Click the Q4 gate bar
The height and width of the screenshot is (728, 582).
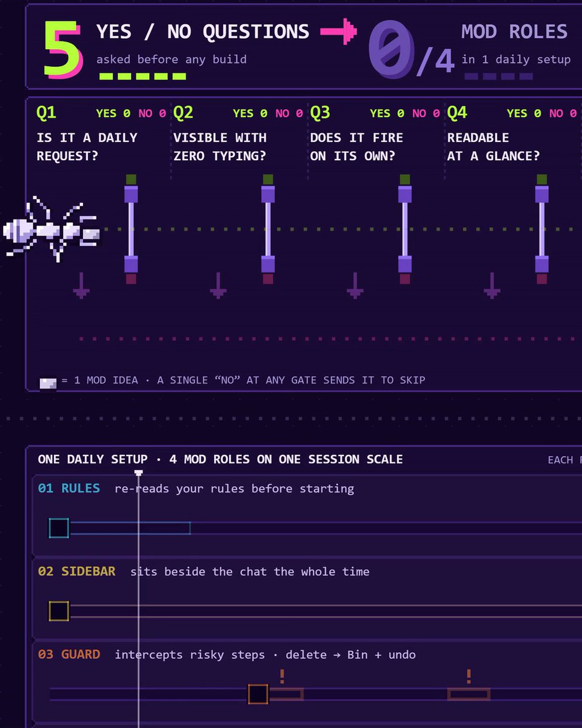click(542, 229)
